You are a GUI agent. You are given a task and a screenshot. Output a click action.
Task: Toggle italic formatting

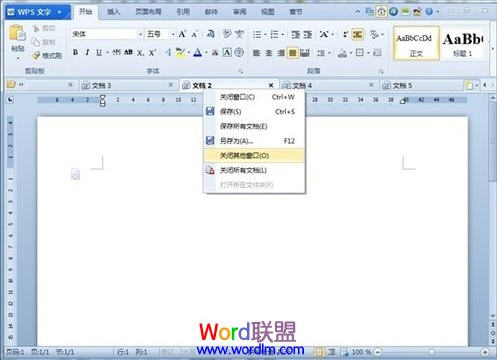pos(87,52)
